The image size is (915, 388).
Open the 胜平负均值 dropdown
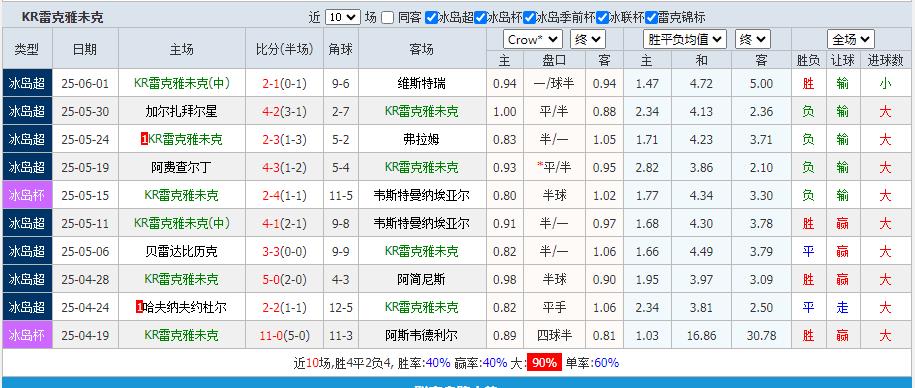click(x=684, y=40)
